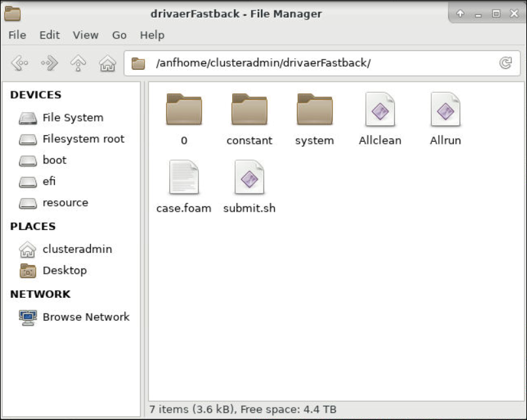Click the /anfhome/clusteradmin/drivaerFastback/ path field

click(322, 63)
